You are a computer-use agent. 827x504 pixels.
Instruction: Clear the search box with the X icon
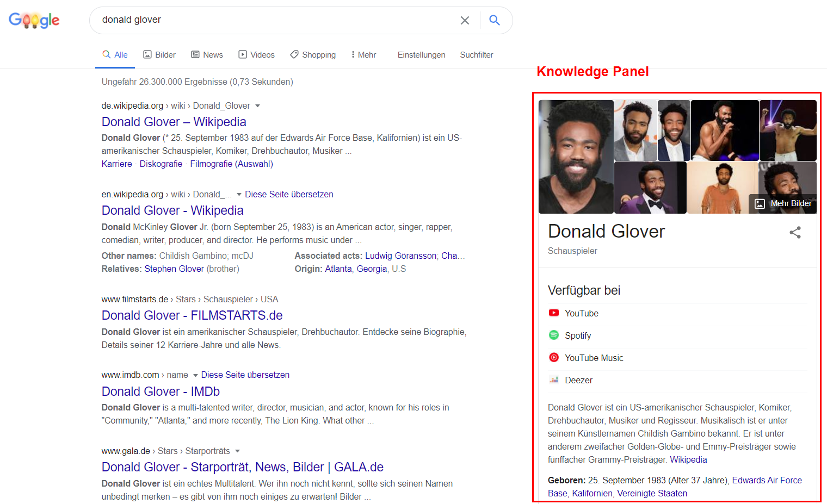click(465, 21)
